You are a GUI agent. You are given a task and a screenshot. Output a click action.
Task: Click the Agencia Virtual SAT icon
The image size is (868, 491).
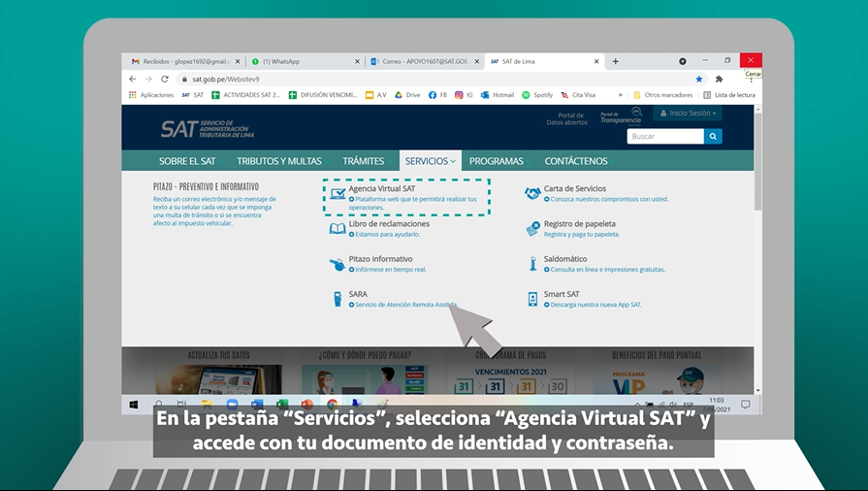338,193
